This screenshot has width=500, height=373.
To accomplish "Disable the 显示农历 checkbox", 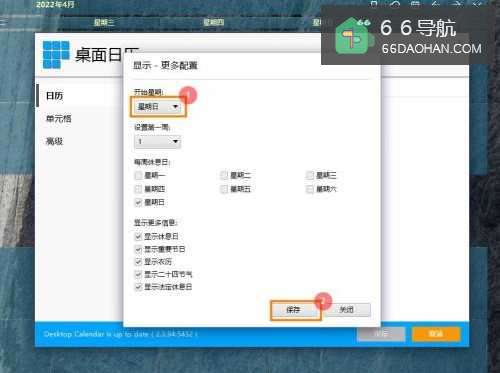I will point(138,262).
